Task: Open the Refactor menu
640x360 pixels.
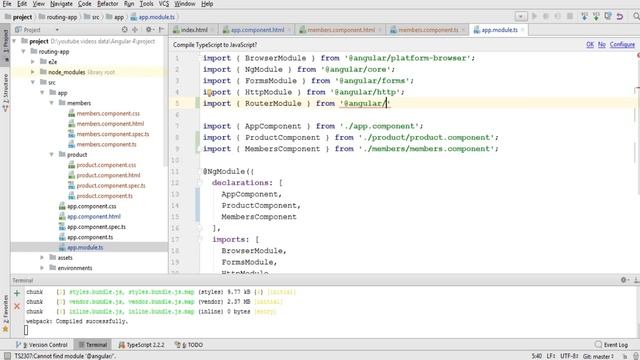Action: 107,4
